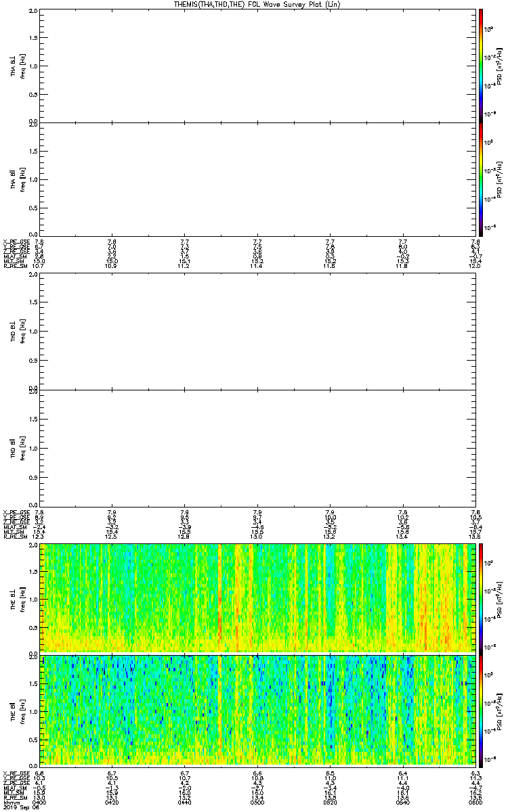Click the 'THA B⊥ freq [Hz]' axis label

(x=18, y=66)
